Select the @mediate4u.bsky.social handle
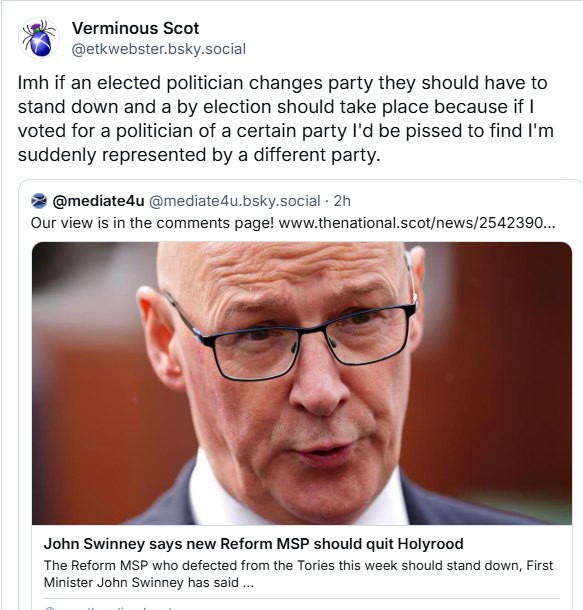Image resolution: width=583 pixels, height=610 pixels. (x=235, y=201)
